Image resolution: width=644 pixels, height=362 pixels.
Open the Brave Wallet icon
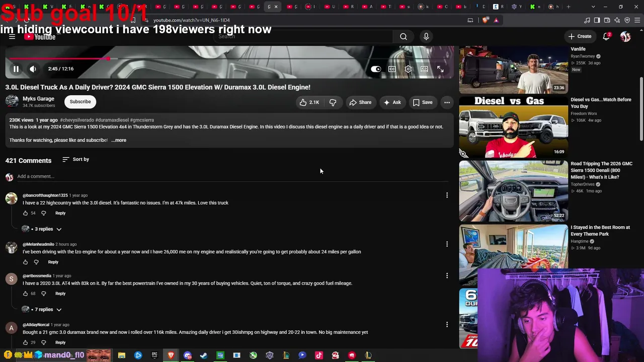(607, 20)
